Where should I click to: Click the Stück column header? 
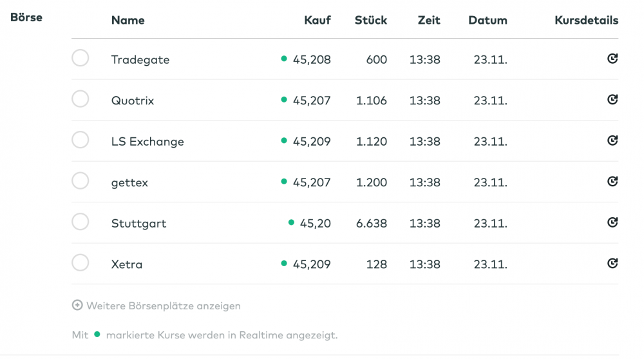371,20
